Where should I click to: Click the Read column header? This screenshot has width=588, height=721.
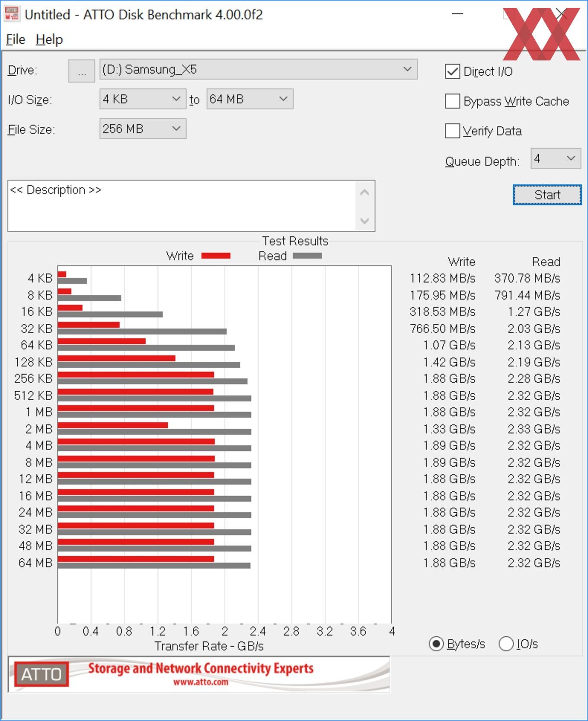pyautogui.click(x=546, y=262)
